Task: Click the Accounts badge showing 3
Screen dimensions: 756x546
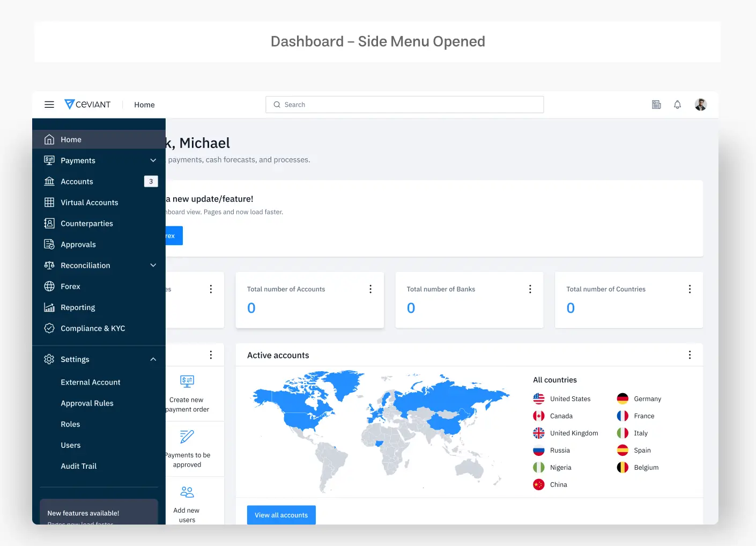Action: coord(151,181)
